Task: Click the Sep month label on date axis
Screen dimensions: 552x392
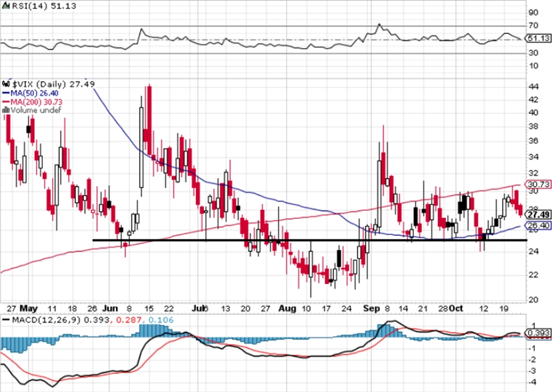Action: pos(372,308)
